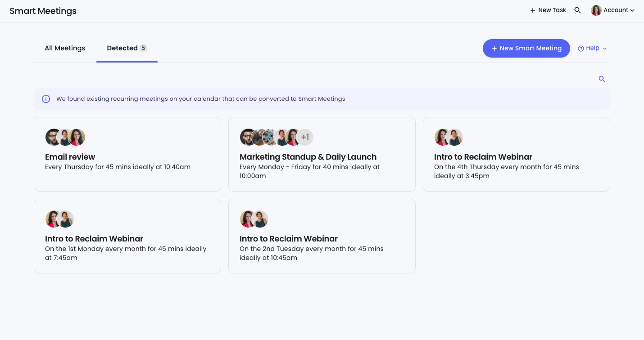Viewport: 644px width, 340px height.
Task: Click the attendee avatars on the 4th Thursday webinar
Action: 449,137
